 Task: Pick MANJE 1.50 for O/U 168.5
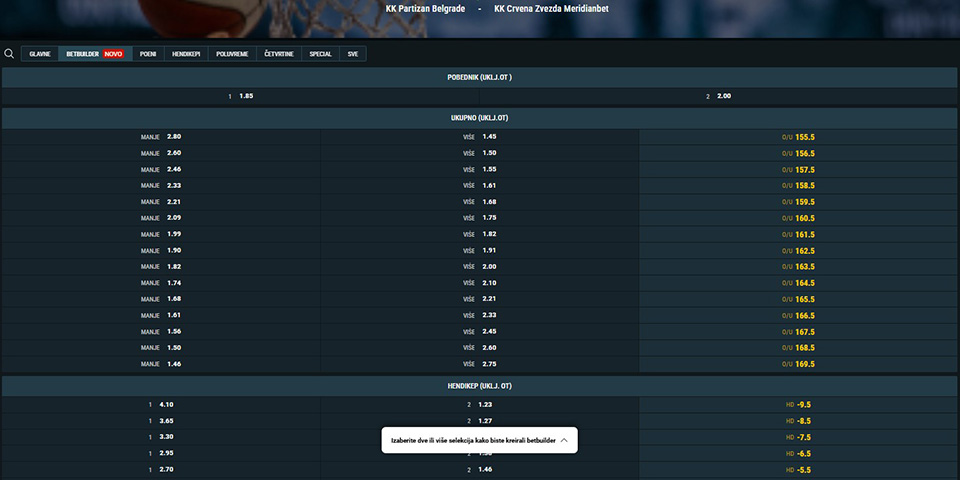[x=161, y=348]
